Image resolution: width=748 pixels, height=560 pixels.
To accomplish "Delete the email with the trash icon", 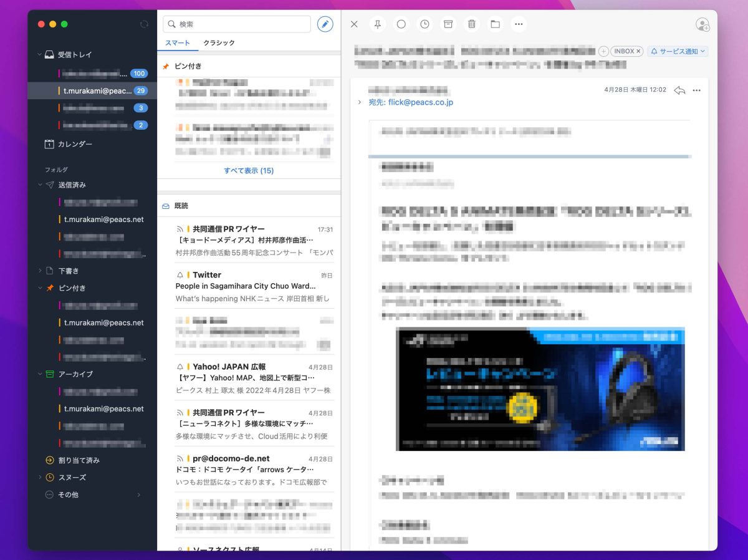I will click(x=472, y=24).
